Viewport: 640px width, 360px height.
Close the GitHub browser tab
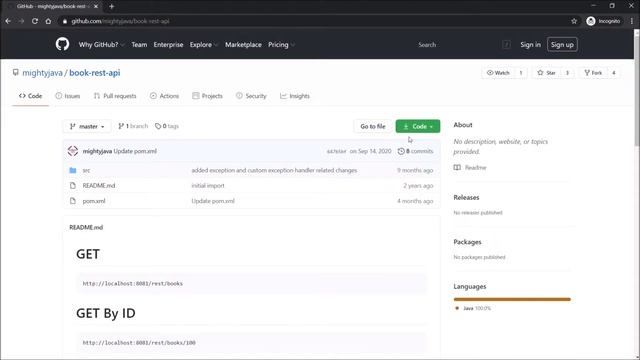pyautogui.click(x=96, y=6)
